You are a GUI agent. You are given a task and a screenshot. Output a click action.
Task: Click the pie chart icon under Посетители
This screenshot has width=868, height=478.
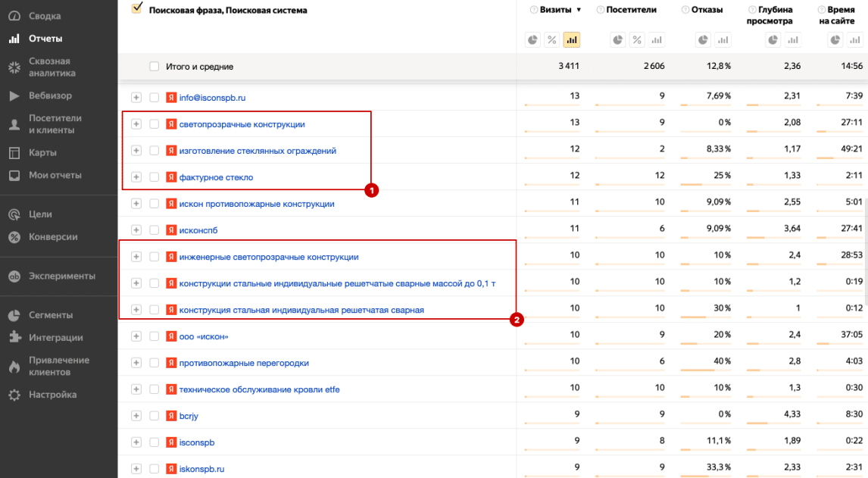click(618, 40)
